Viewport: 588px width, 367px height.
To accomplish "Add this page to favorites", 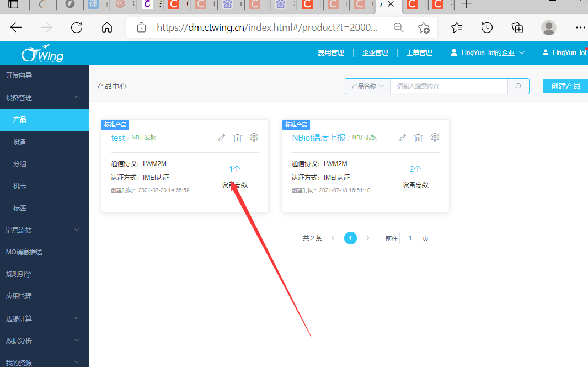I will pyautogui.click(x=424, y=28).
